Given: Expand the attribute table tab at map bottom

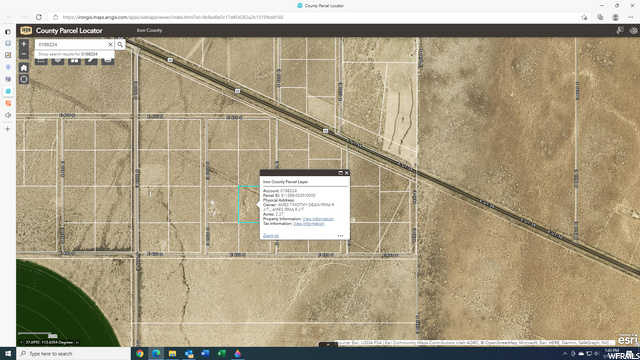Looking at the screenshot, I should point(328,344).
